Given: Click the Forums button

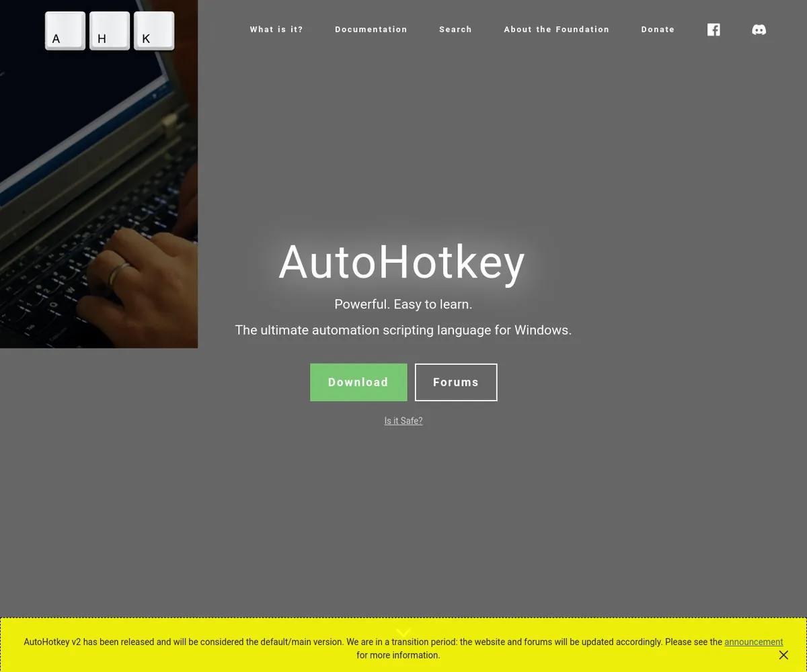Looking at the screenshot, I should point(456,382).
